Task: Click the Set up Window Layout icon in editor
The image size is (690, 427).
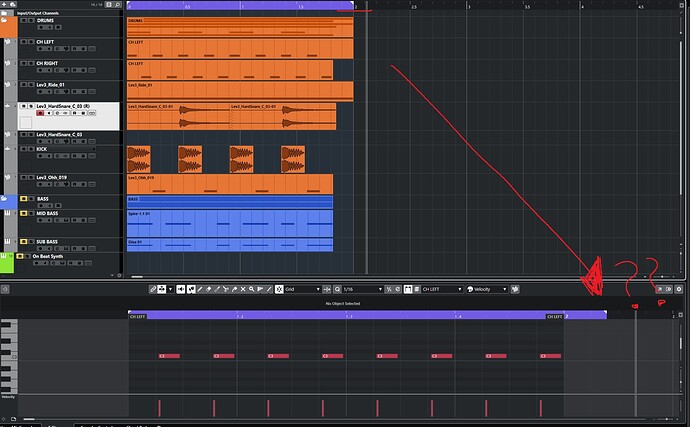Action: [669, 289]
